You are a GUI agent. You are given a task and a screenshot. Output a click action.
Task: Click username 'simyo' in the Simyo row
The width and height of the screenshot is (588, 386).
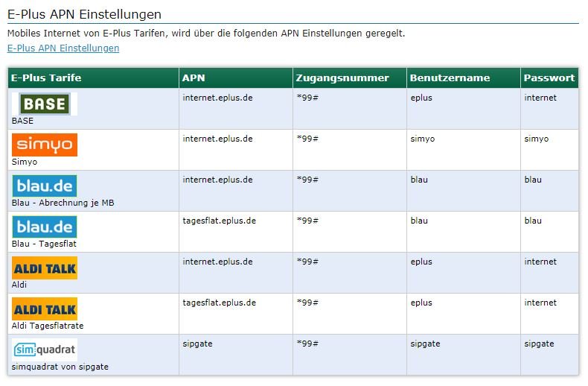(x=423, y=139)
